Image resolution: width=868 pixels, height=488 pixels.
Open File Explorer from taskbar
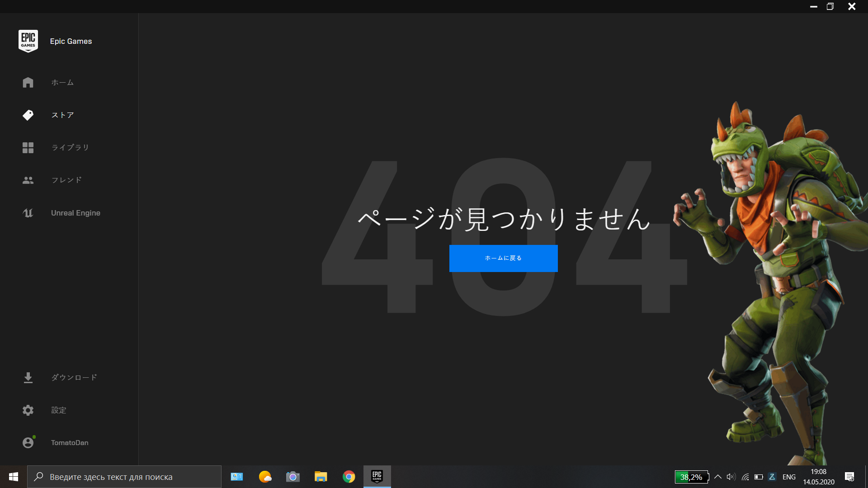click(321, 477)
